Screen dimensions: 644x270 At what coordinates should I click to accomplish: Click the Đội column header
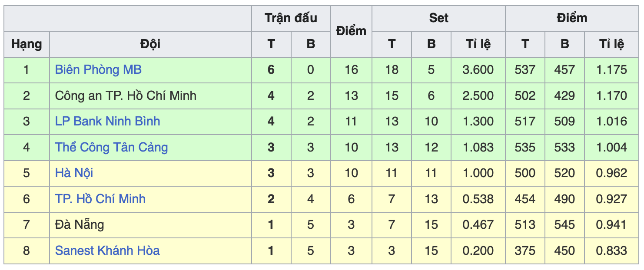150,44
